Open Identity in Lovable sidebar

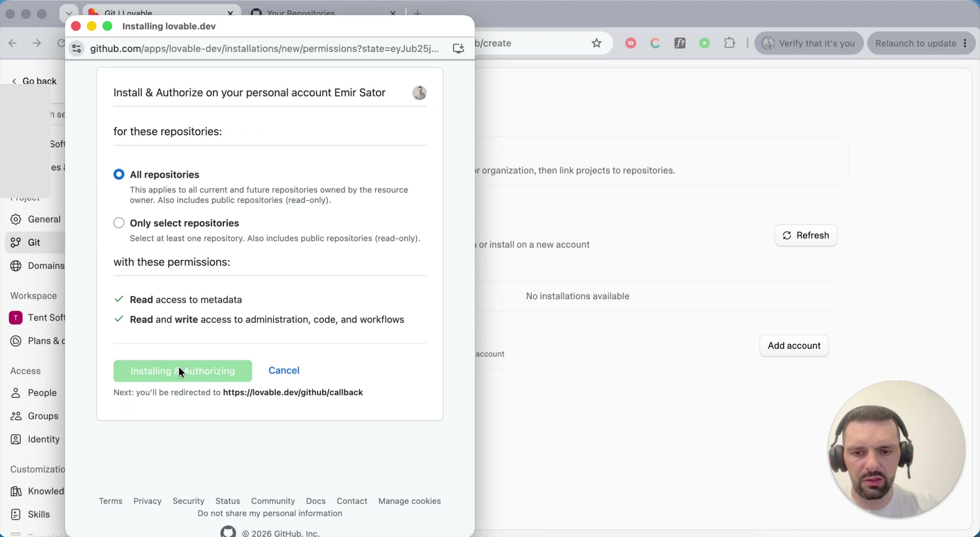pos(36,439)
